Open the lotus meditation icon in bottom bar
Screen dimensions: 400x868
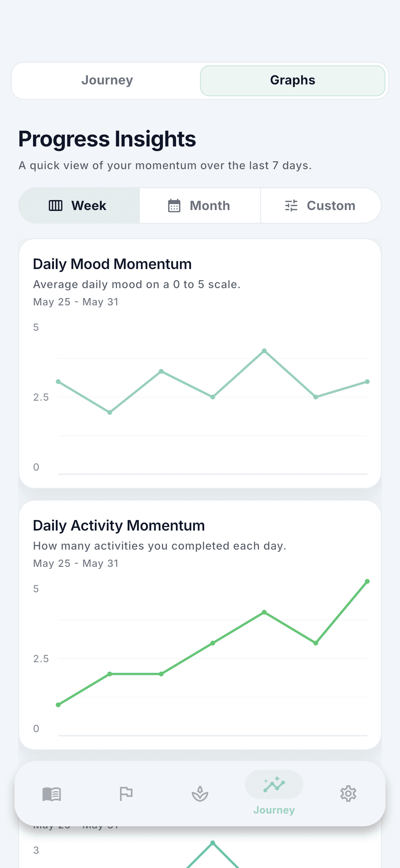point(200,794)
